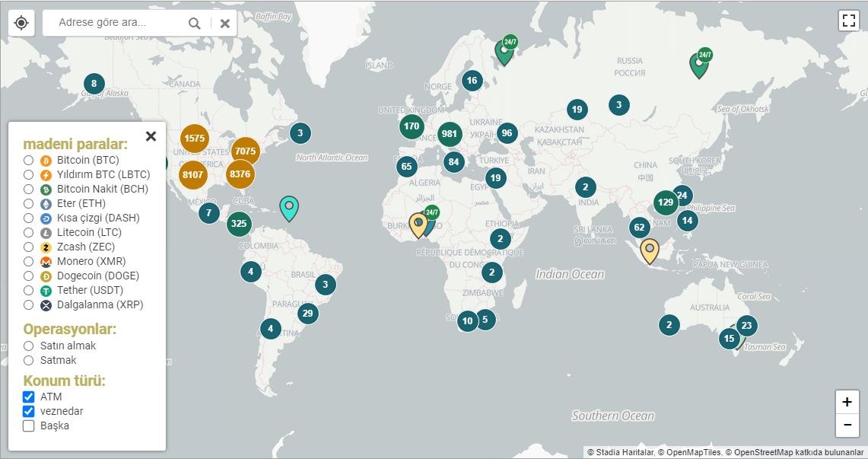Open the Stadia Haritalar attribution link
Image resolution: width=868 pixels, height=459 pixels.
tap(621, 452)
